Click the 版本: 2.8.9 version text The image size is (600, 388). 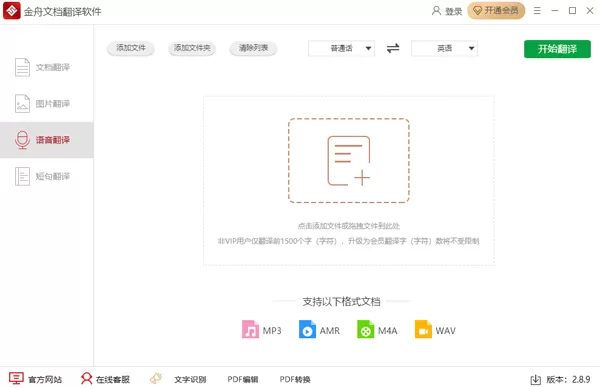click(x=568, y=380)
